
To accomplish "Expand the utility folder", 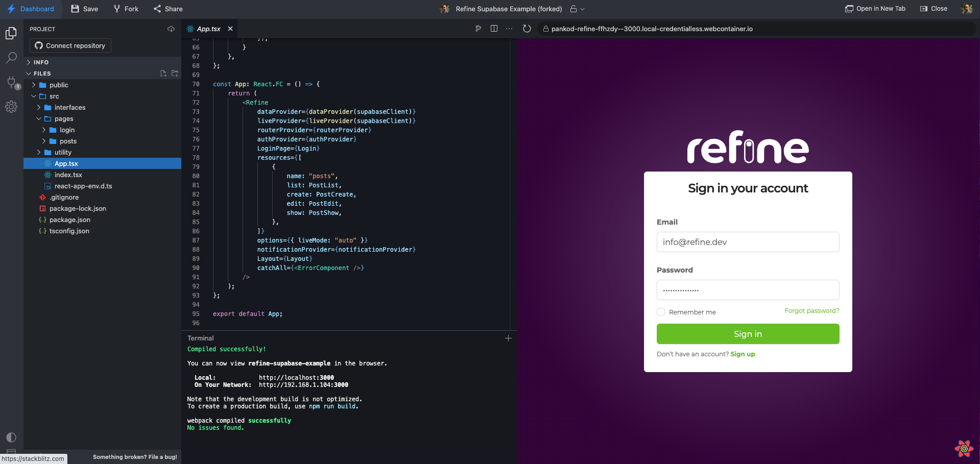I will pyautogui.click(x=102, y=153).
